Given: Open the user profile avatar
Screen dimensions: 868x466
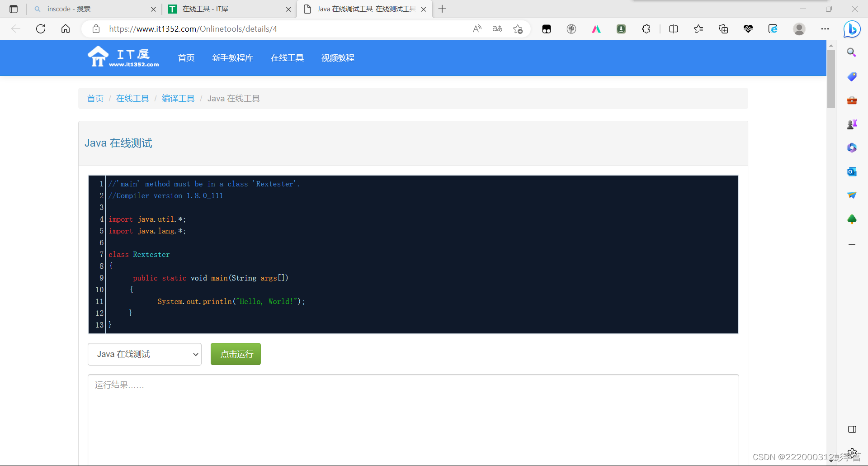Looking at the screenshot, I should click(x=799, y=29).
